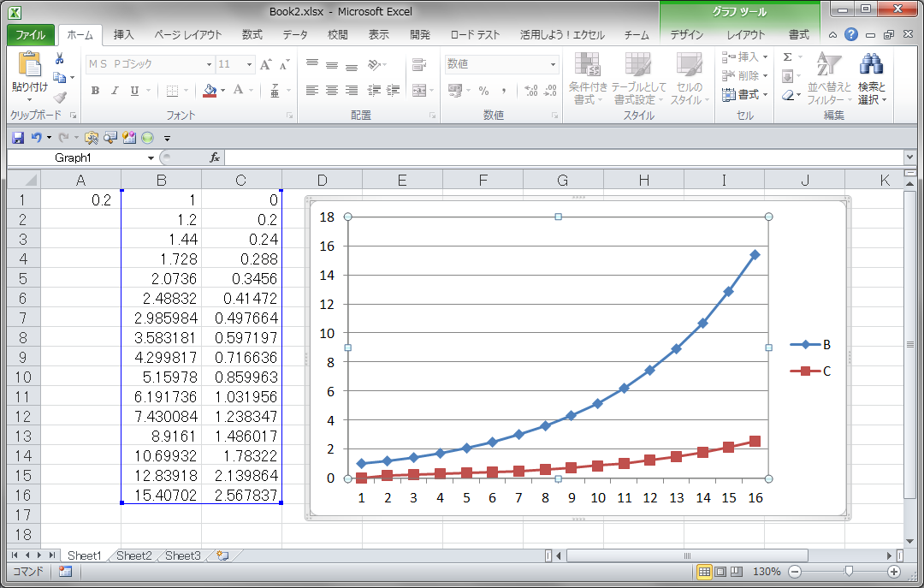Open the 挿入 (Insert) ribbon tab
Screen dimensions: 924x588
point(124,35)
